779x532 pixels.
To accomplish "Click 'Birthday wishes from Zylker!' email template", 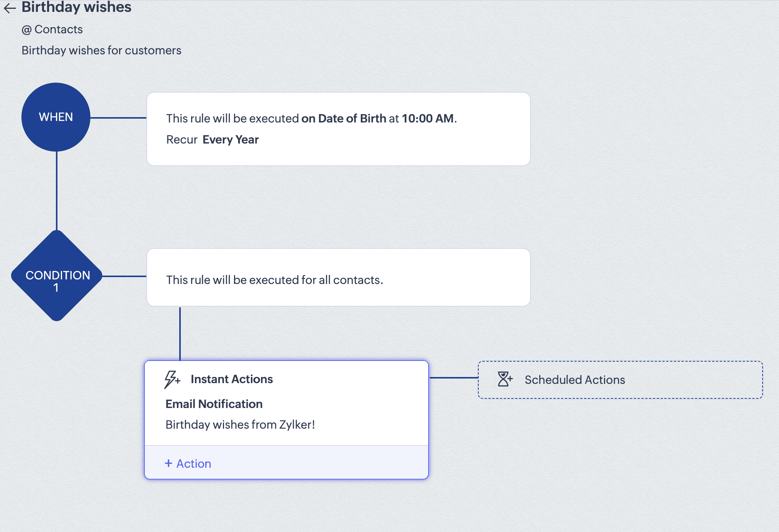I will (240, 425).
